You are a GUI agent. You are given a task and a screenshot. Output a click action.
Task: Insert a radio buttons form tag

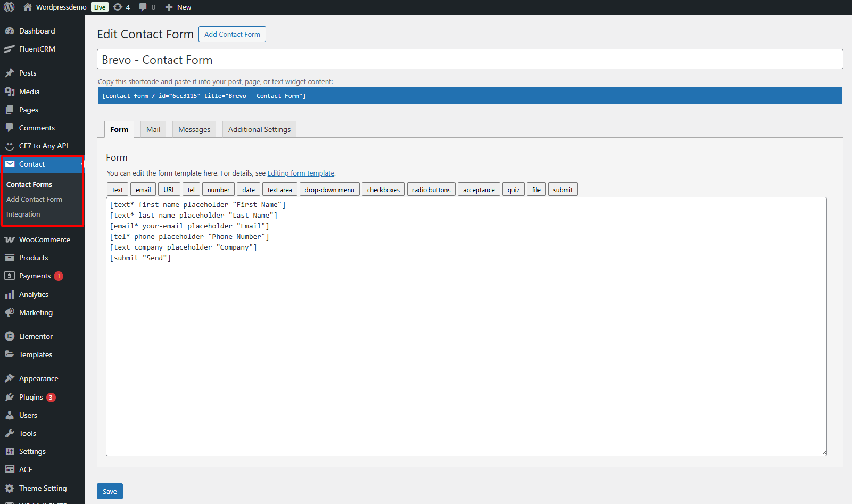(431, 189)
